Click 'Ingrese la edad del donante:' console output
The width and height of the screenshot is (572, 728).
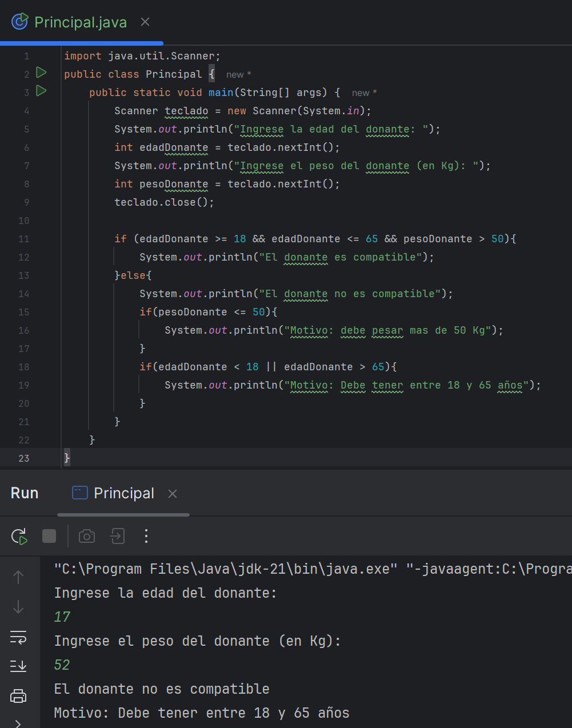tap(165, 593)
